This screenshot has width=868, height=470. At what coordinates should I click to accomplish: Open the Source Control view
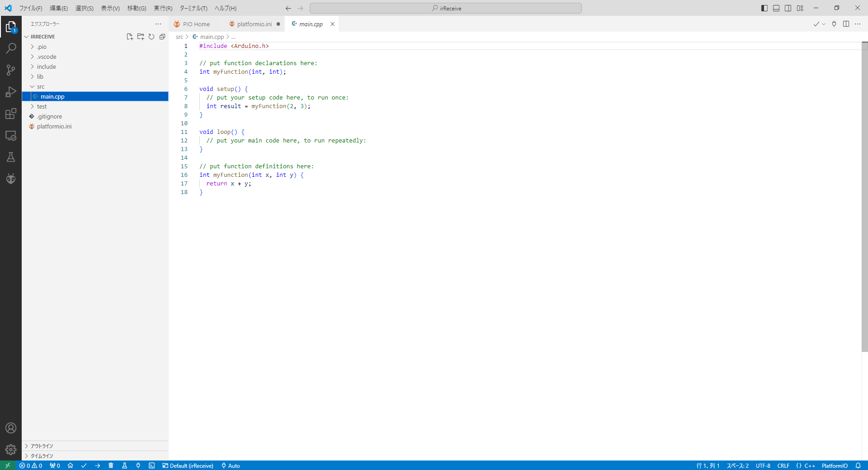[11, 70]
